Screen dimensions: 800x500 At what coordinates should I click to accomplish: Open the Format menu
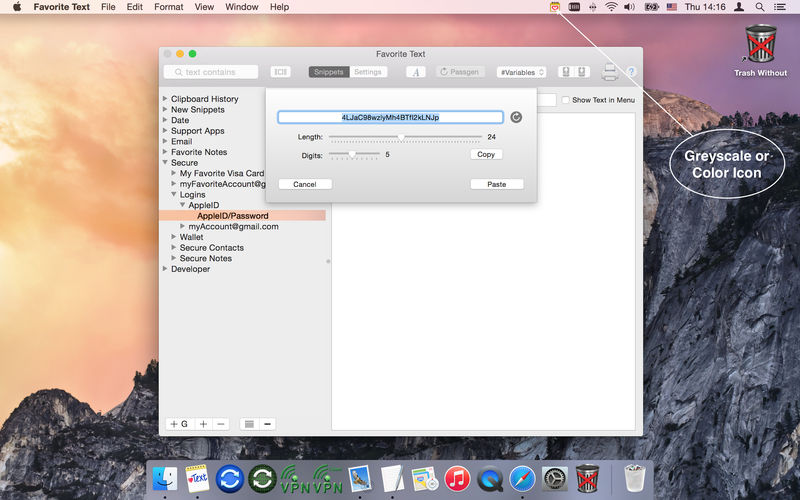168,7
